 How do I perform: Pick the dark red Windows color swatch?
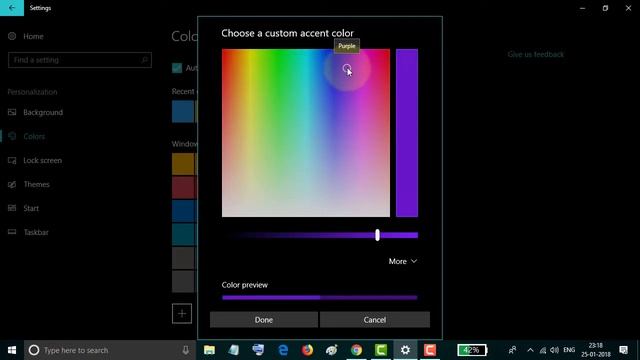pyautogui.click(x=183, y=187)
